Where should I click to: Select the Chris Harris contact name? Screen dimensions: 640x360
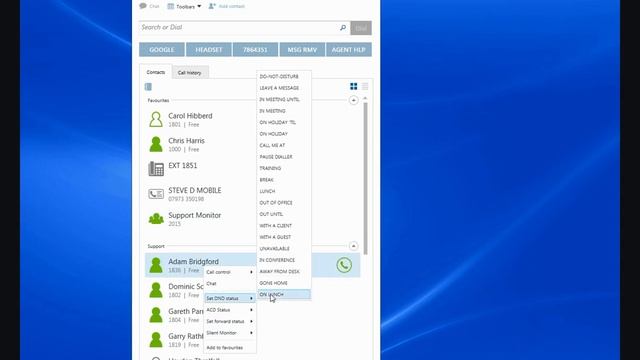(187, 141)
